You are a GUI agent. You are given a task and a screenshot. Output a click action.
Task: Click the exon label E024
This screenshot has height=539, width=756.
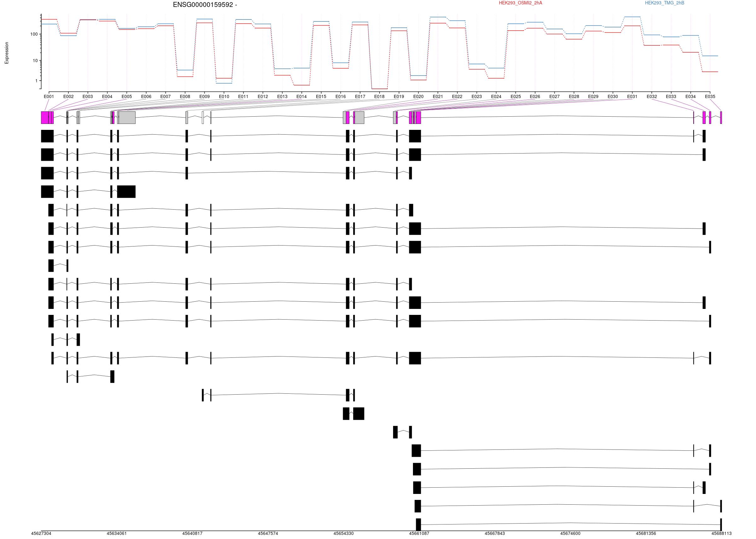point(496,96)
